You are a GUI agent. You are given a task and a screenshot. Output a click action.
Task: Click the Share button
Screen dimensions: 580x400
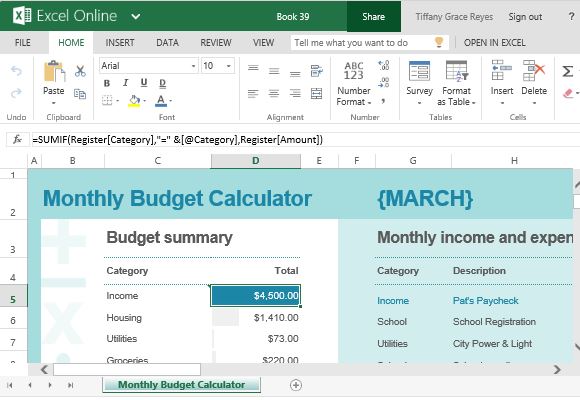click(374, 17)
